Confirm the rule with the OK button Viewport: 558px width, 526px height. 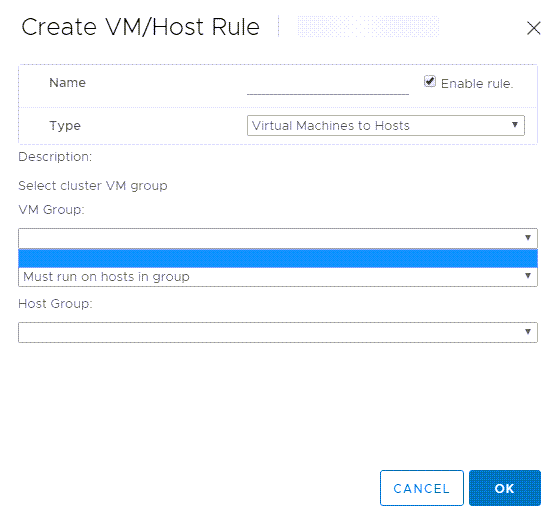click(x=505, y=488)
